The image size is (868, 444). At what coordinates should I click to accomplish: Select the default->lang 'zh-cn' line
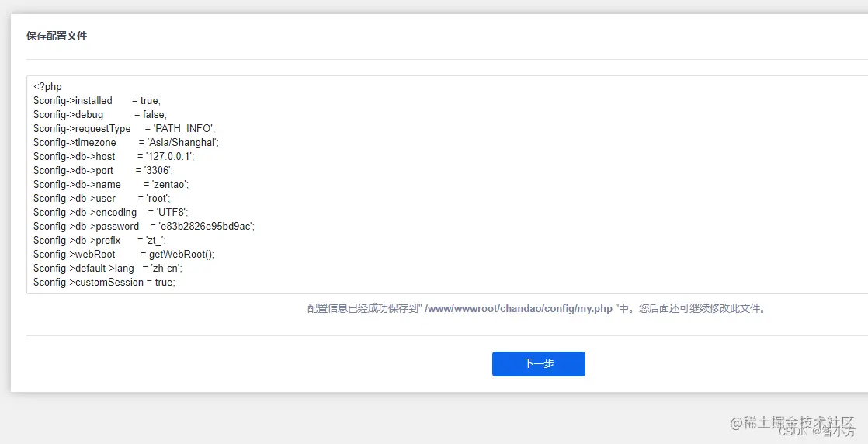(108, 268)
